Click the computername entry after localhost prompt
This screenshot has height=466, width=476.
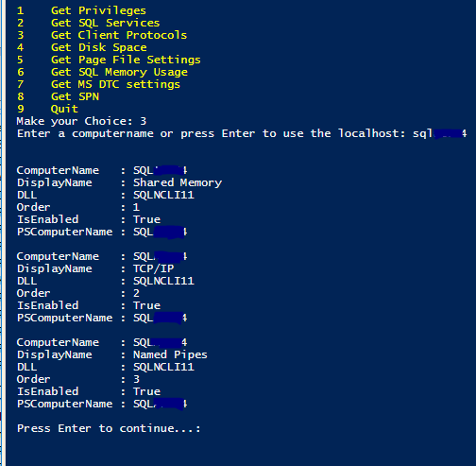[439, 133]
